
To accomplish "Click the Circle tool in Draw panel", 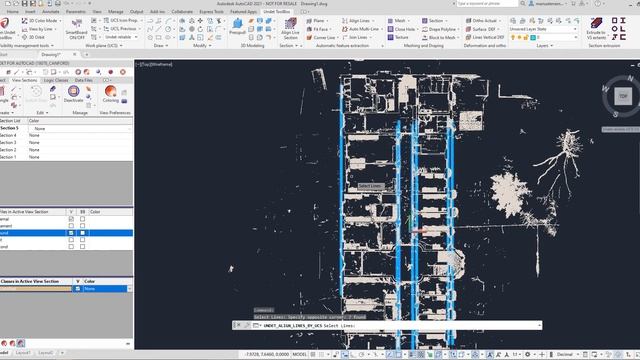I will (168, 29).
